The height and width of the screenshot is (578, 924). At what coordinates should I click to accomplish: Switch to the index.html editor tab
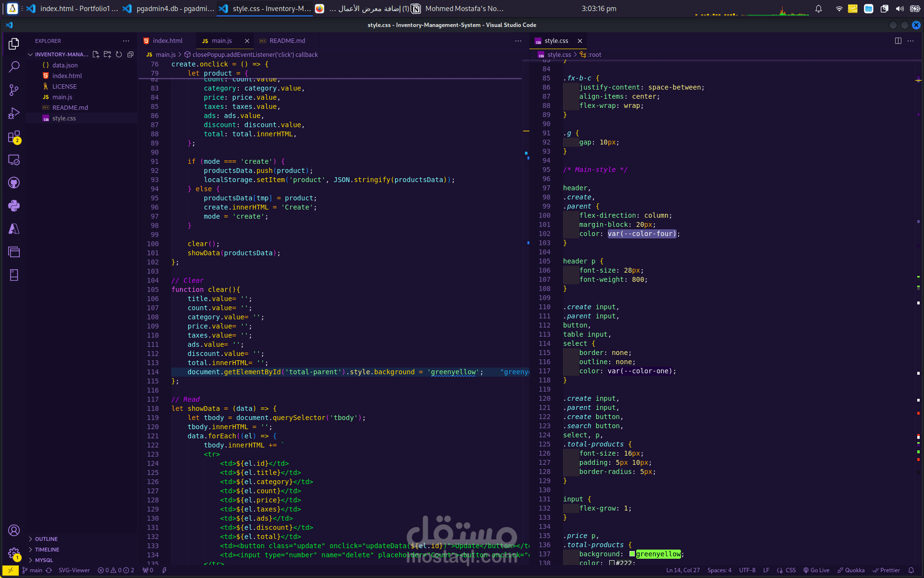[167, 41]
